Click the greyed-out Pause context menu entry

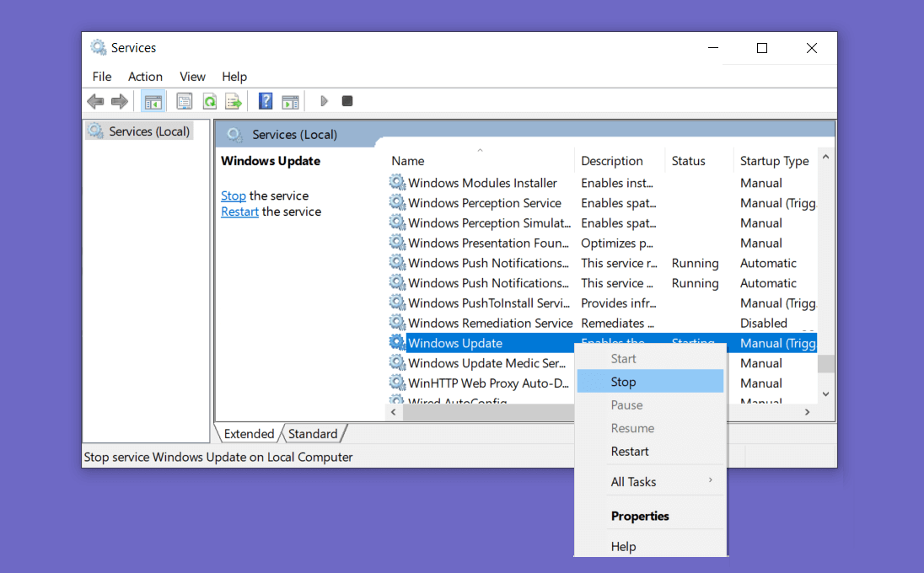(x=650, y=405)
